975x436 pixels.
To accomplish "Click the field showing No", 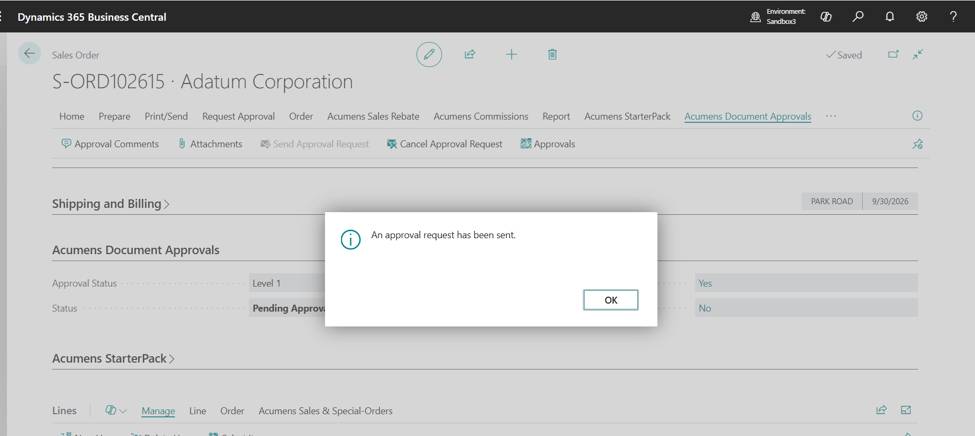I will (x=806, y=308).
